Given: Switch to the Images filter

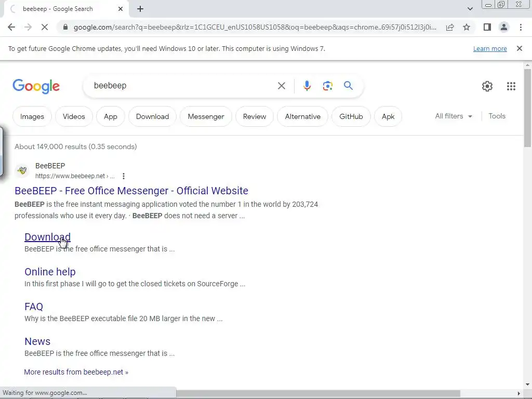Looking at the screenshot, I should click(x=32, y=116).
